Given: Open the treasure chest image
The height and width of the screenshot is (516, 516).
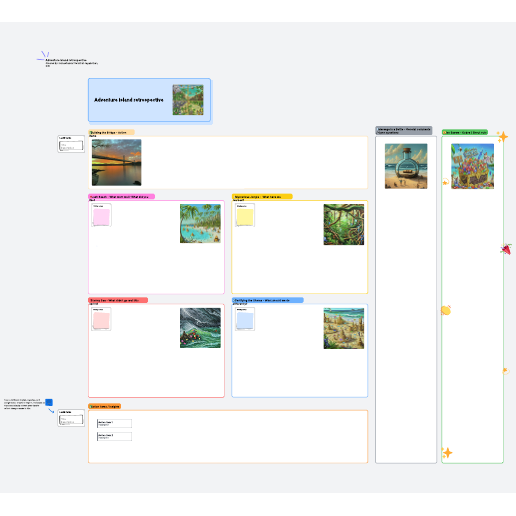Looking at the screenshot, I should [x=472, y=166].
